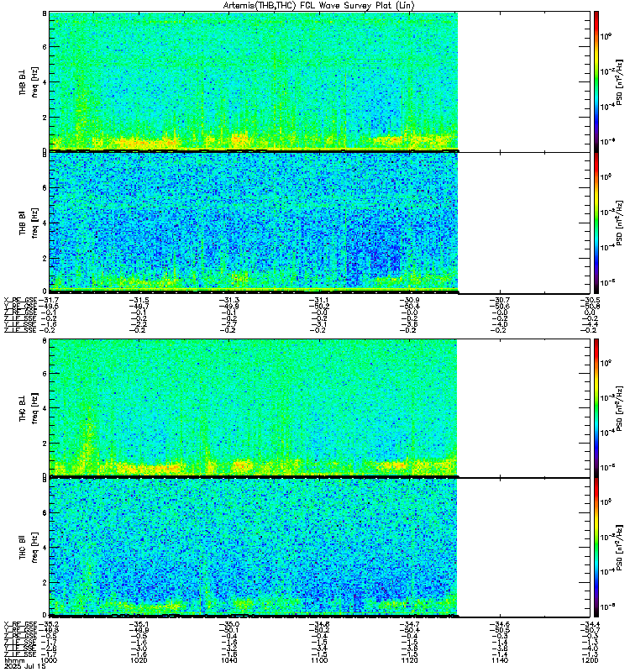Click the THB X_RE_GSE value -31.3
The width and height of the screenshot is (630, 672).
228,300
